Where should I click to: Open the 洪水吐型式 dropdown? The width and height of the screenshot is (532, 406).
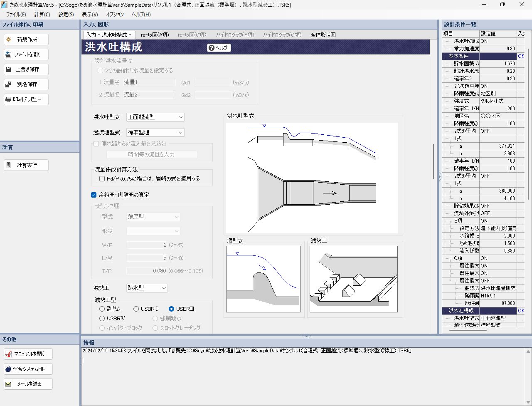tap(155, 117)
